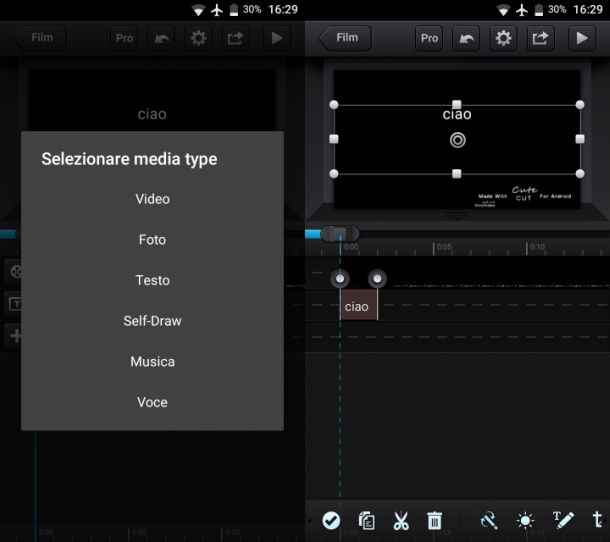Open the Pro upgrade in right screen

pos(429,38)
